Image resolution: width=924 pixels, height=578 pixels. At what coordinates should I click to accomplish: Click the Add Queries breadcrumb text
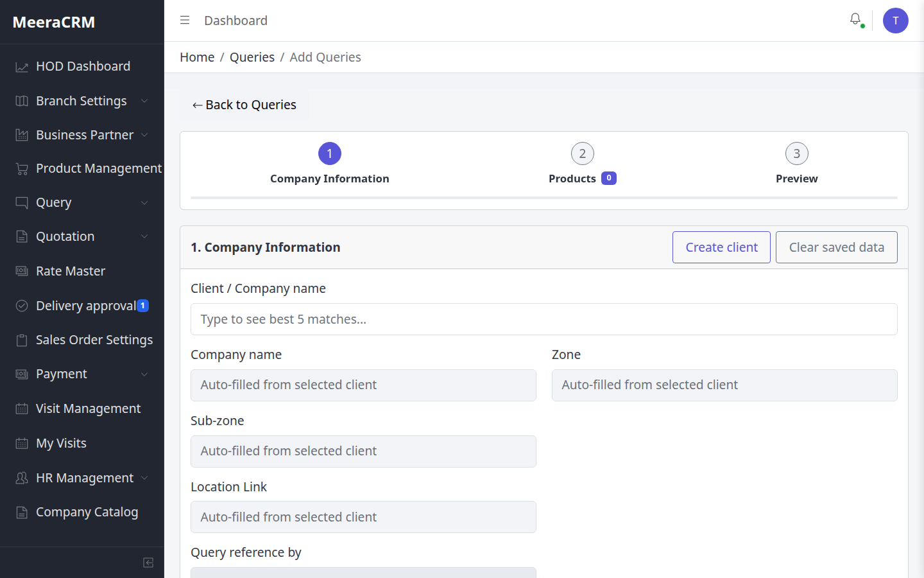(x=325, y=57)
